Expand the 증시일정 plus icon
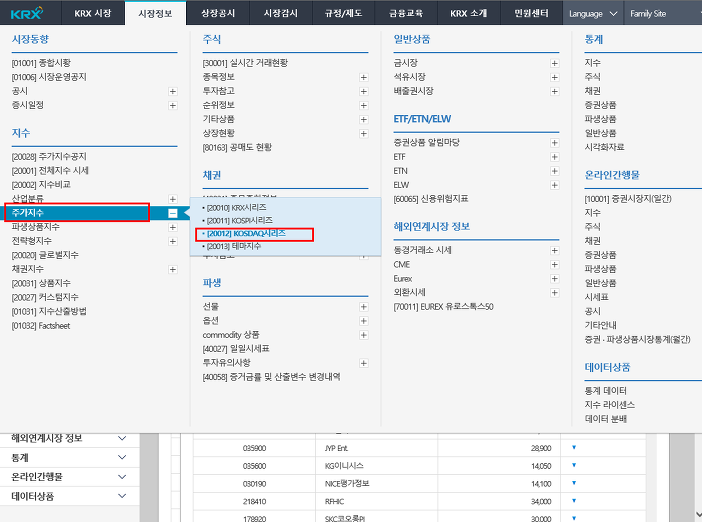The height and width of the screenshot is (522, 702). (x=172, y=106)
